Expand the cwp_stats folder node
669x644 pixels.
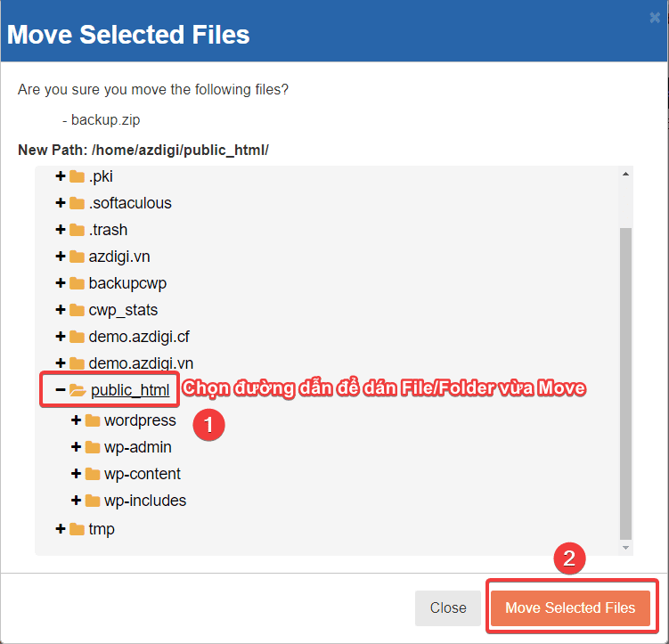[61, 310]
